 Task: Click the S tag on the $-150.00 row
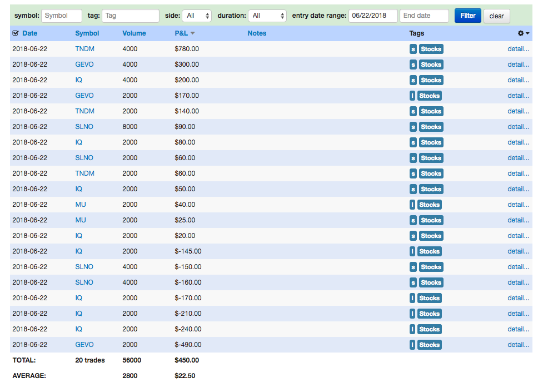pos(413,267)
